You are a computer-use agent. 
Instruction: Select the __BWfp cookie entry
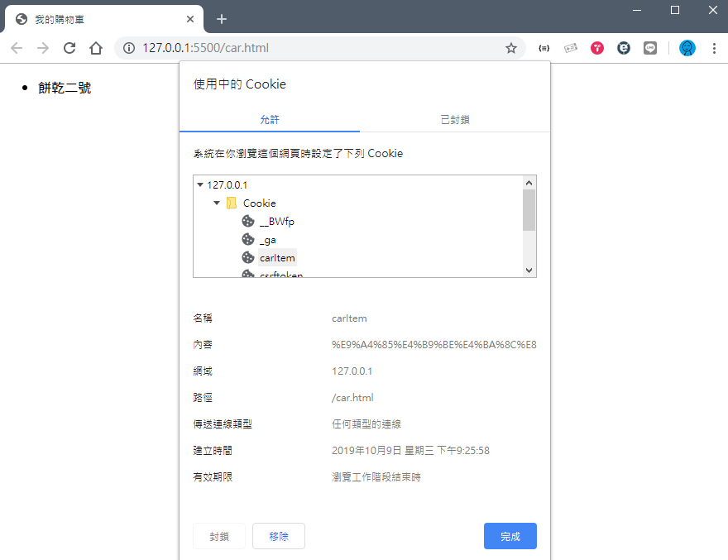click(x=276, y=221)
